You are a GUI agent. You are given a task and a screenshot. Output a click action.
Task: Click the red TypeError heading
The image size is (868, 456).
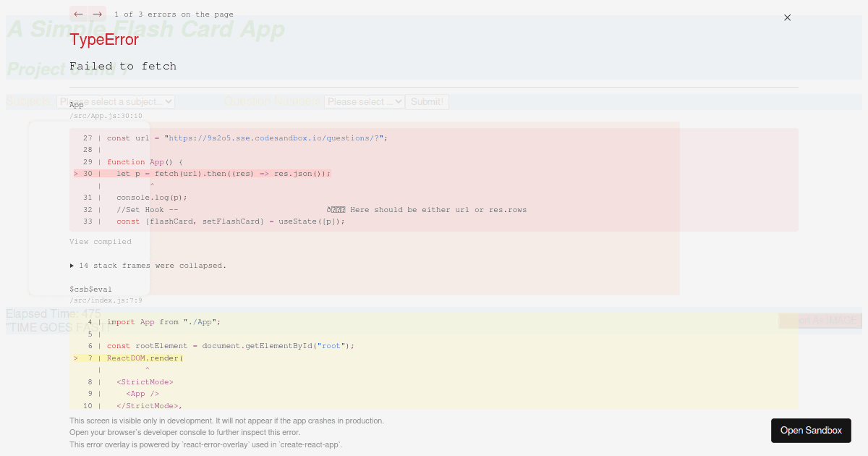coord(103,40)
